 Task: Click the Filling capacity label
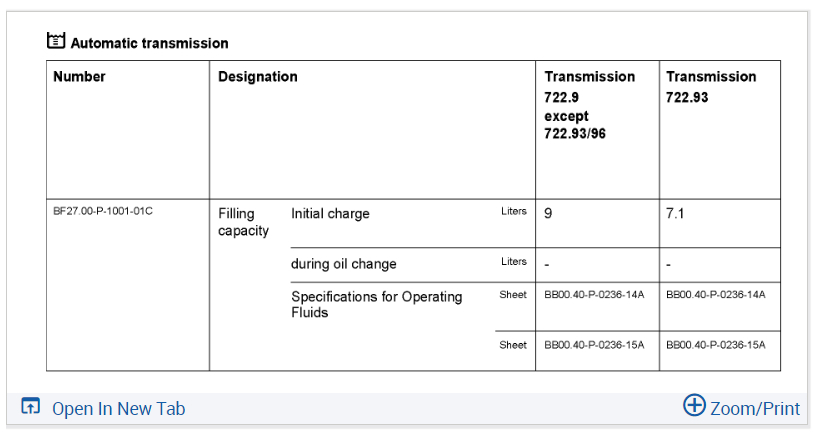pos(243,222)
